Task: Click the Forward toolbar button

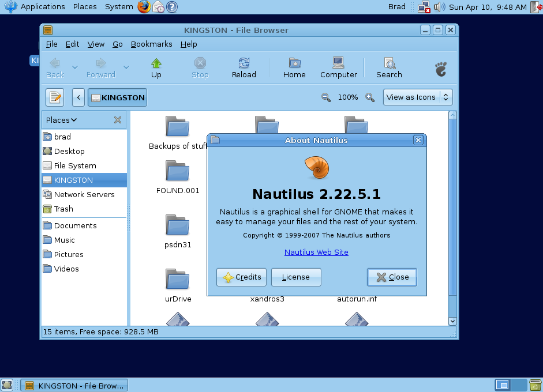Action: coord(101,68)
